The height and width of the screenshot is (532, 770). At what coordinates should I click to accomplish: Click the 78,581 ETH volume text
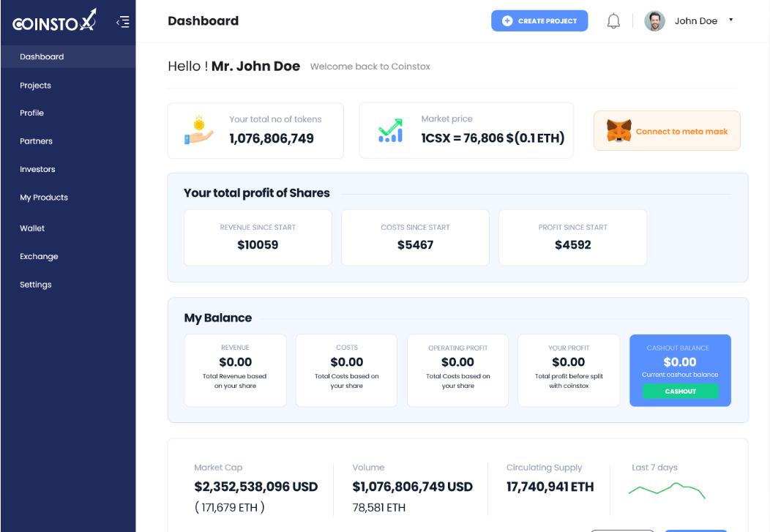point(378,507)
